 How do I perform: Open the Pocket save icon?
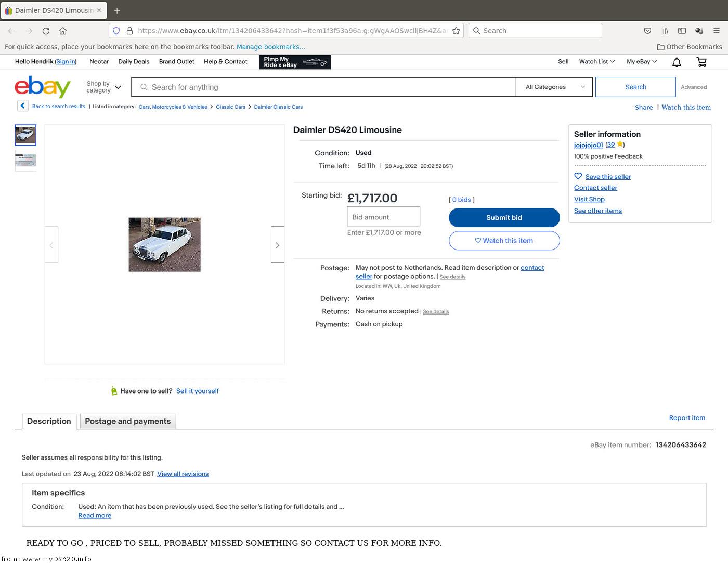pos(647,31)
